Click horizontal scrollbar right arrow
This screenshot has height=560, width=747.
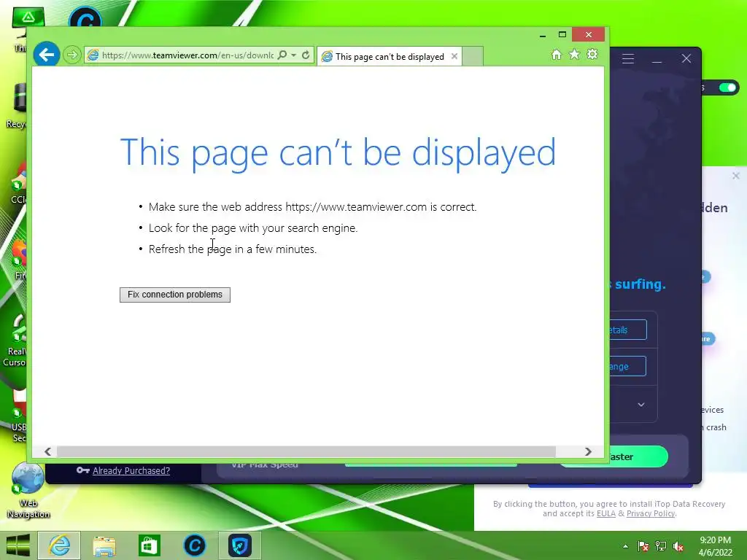coord(589,451)
